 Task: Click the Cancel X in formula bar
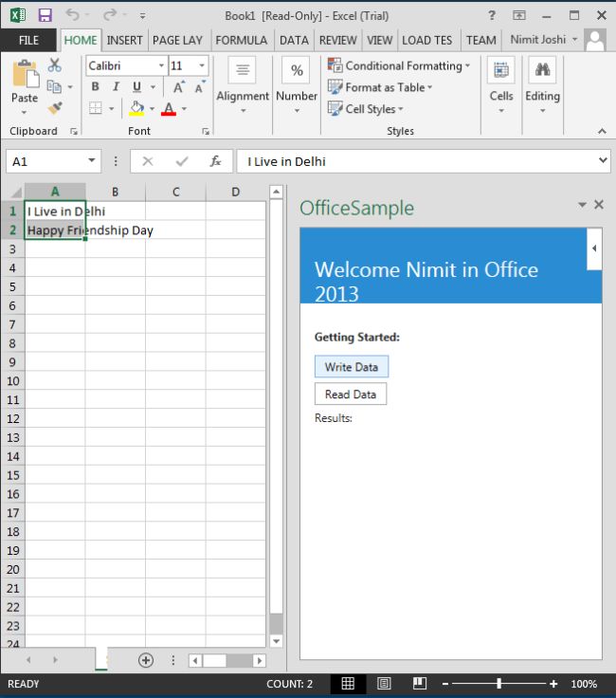coord(148,161)
